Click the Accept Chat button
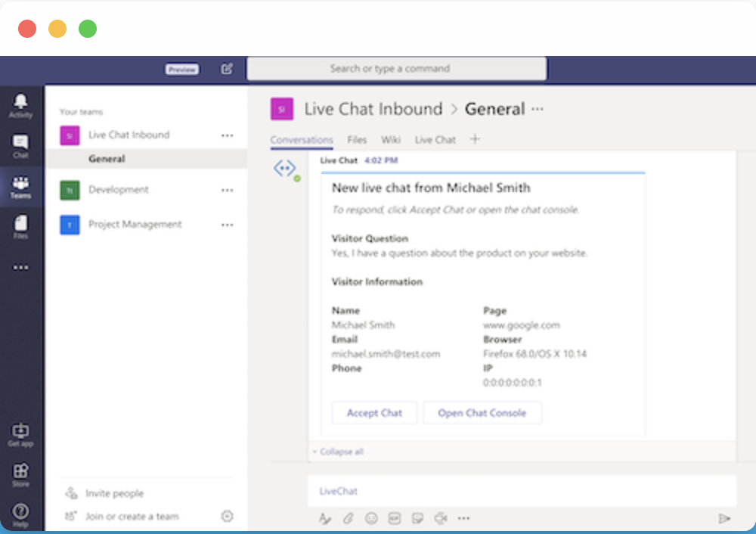The height and width of the screenshot is (534, 756). [x=375, y=413]
